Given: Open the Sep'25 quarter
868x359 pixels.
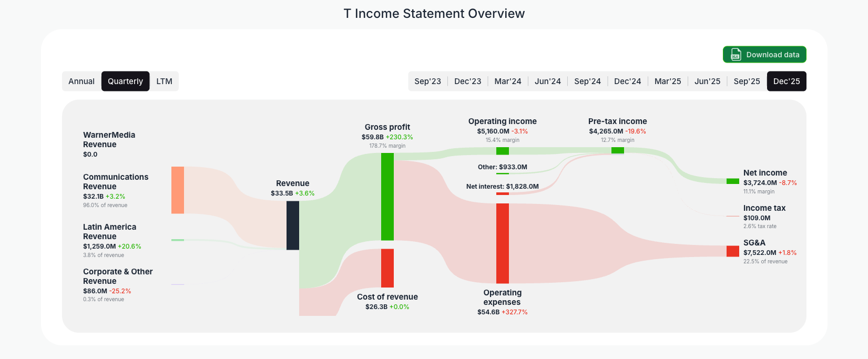Looking at the screenshot, I should point(747,81).
